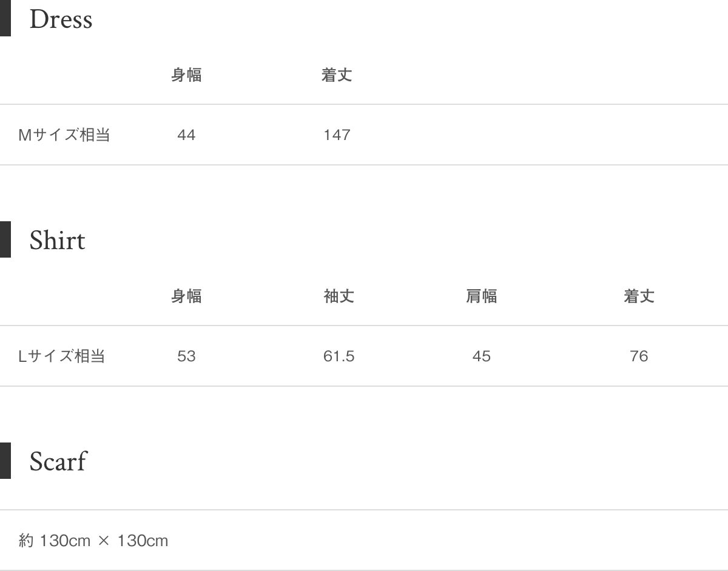Select the Dress width value 44
Screen dimensions: 728x571
186,135
